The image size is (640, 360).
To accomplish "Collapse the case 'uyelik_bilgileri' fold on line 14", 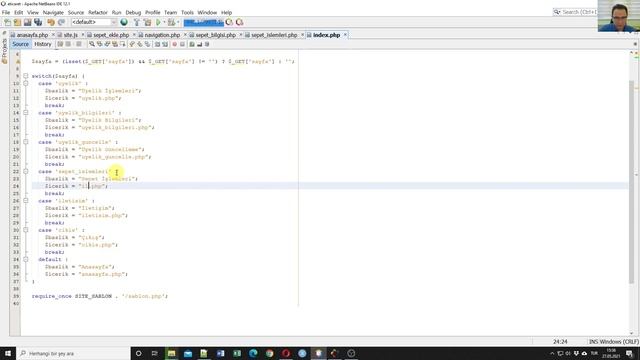I will pos(26,113).
